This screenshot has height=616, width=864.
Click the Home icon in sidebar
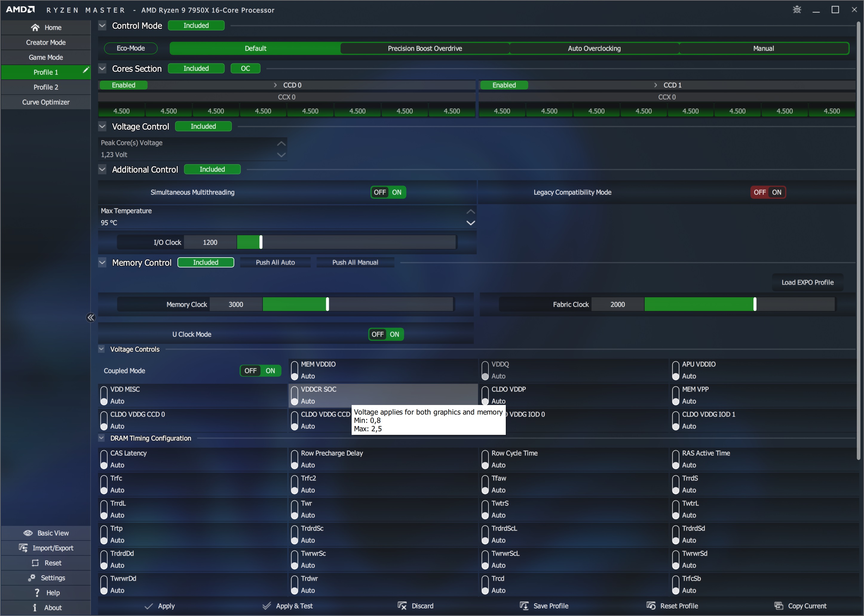pyautogui.click(x=35, y=27)
